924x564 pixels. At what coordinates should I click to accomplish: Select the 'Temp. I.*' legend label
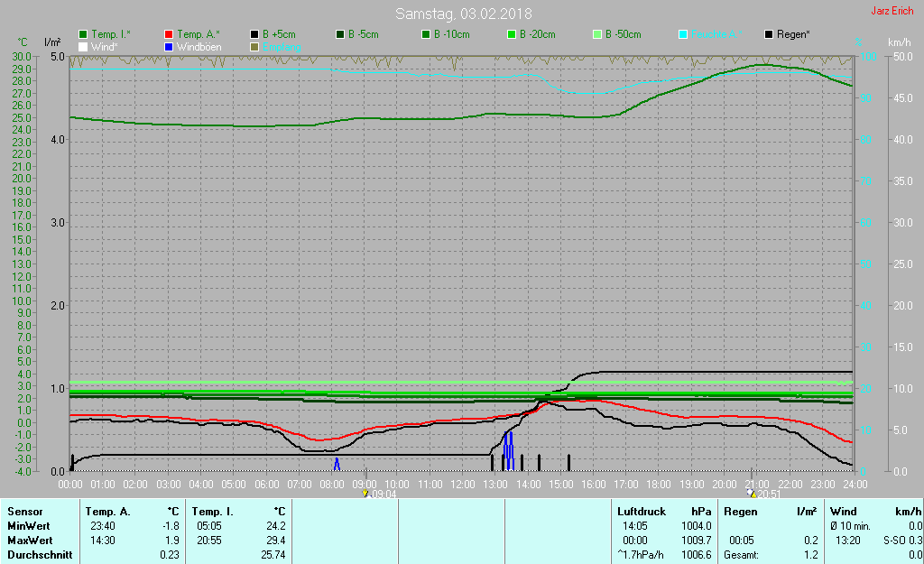tap(111, 34)
